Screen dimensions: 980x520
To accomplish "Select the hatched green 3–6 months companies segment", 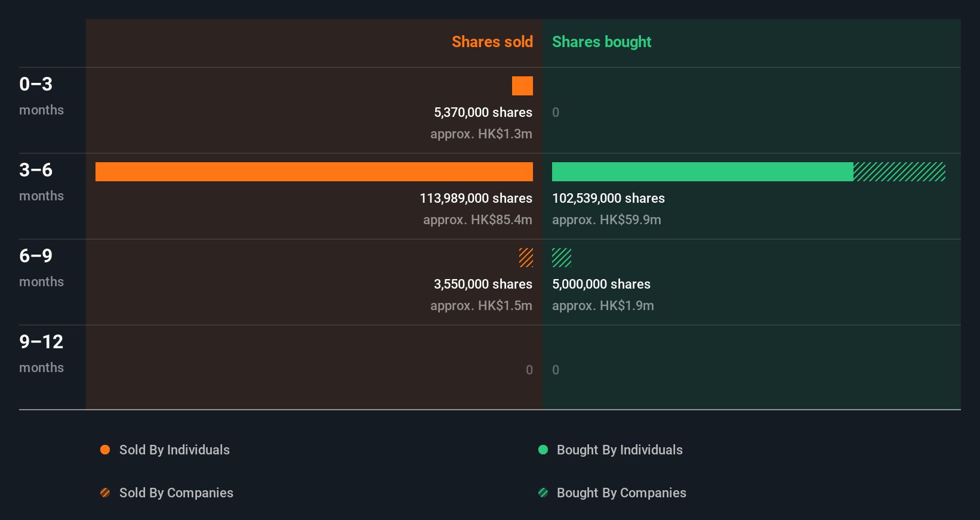I will [899, 172].
